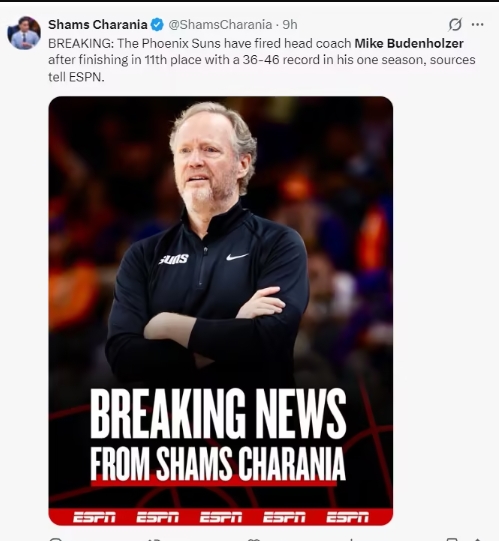Open the view analytics icon
Screen dimensions: 499x541
tap(351, 539)
